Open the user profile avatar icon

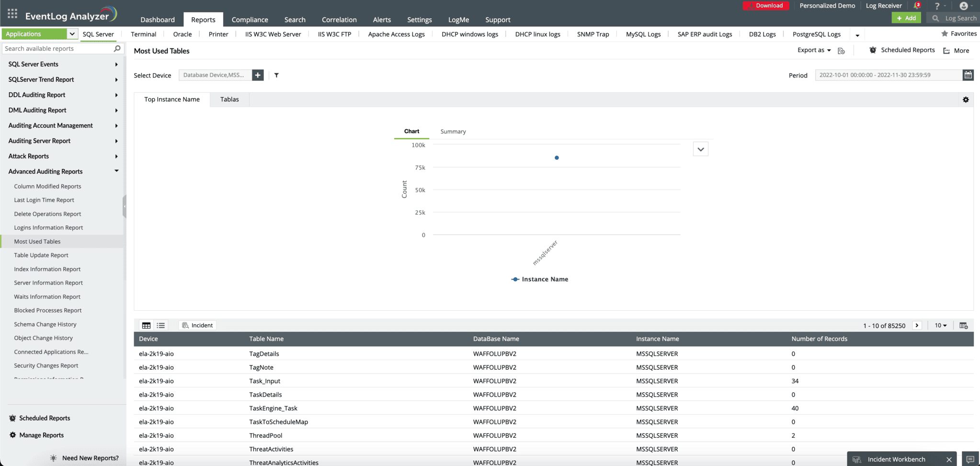tap(964, 6)
